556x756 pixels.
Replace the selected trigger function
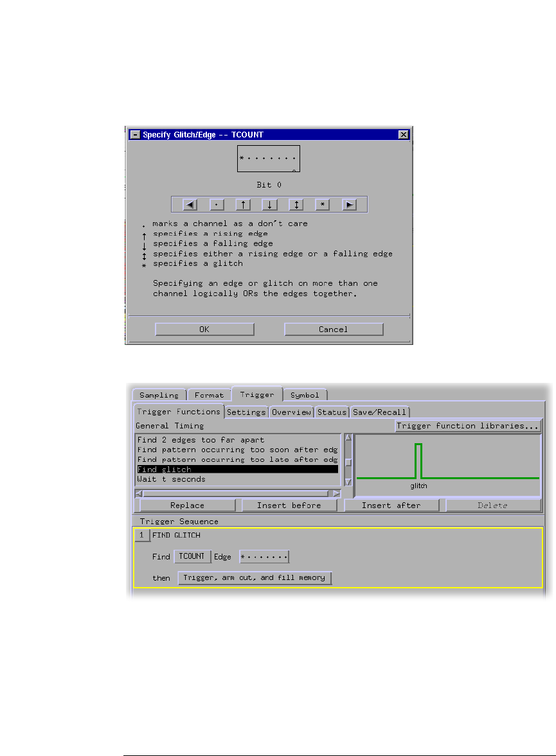187,505
